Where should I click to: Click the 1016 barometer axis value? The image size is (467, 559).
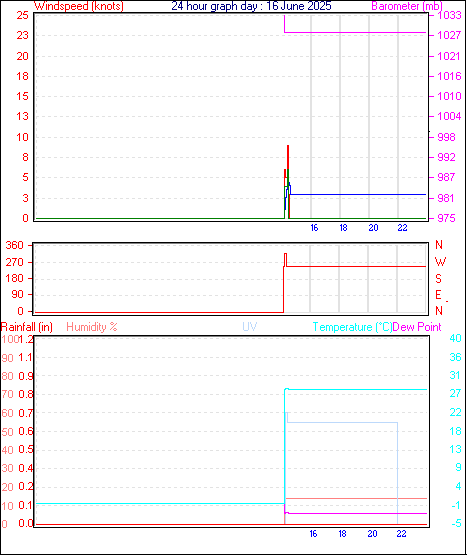coord(449,76)
